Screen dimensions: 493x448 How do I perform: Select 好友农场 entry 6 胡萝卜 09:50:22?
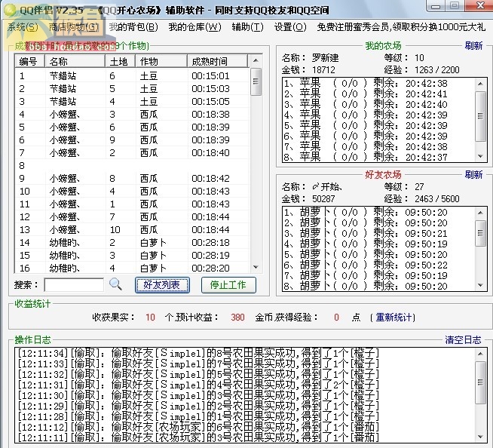(379, 265)
